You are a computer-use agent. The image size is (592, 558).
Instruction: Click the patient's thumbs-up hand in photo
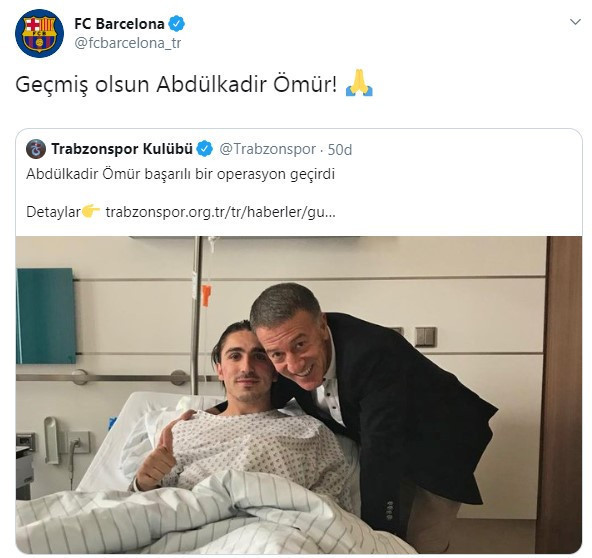click(156, 459)
